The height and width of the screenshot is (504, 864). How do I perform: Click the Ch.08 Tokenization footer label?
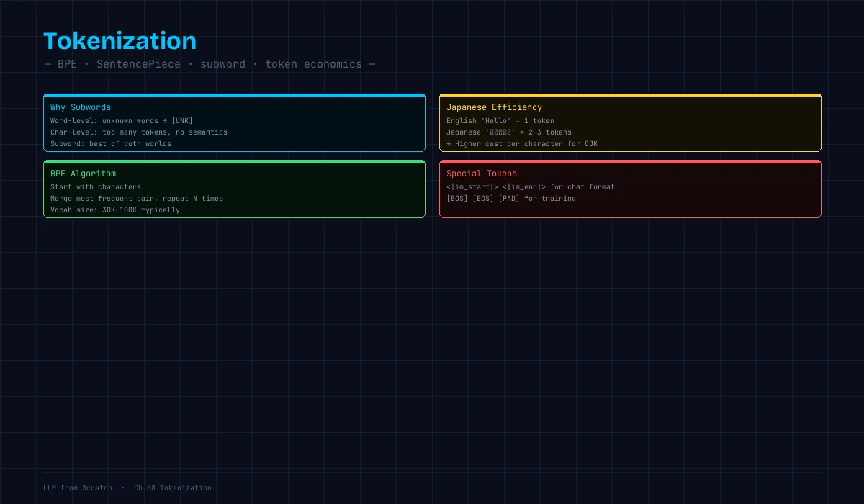173,488
